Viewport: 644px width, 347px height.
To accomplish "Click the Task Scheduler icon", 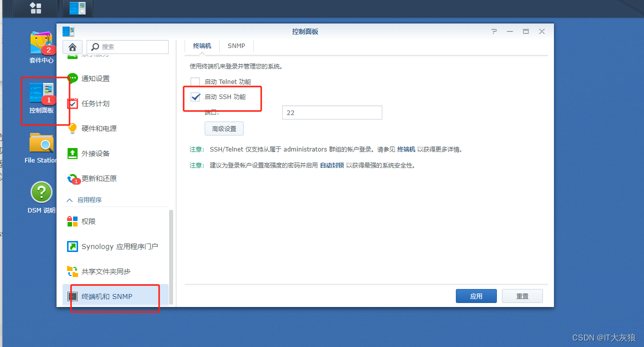I will [x=73, y=103].
